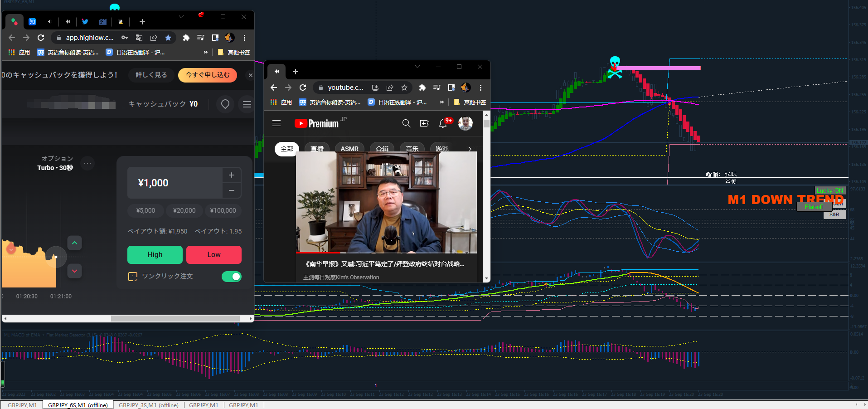
Task: Click the green up arrow on HighLow chart
Action: (x=75, y=243)
